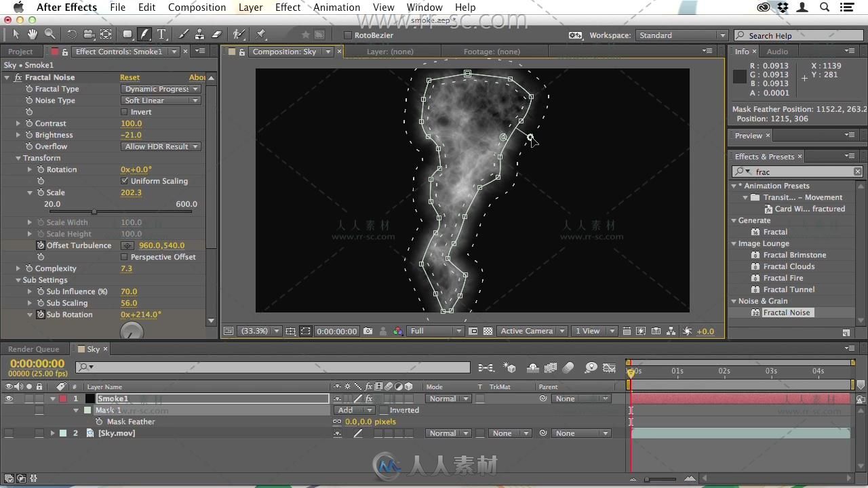Select the Eraser tool
Screen dimensions: 868x488
pyautogui.click(x=217, y=34)
